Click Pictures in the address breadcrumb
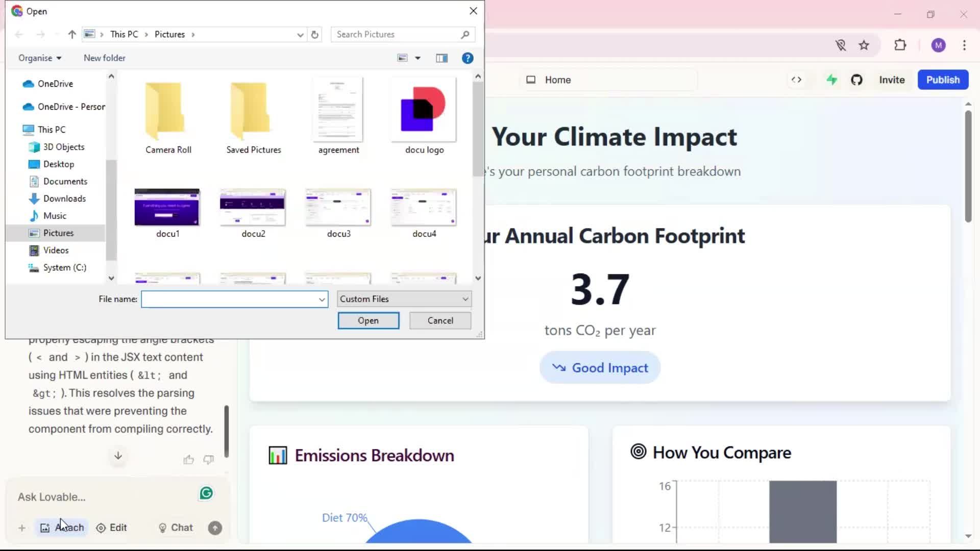This screenshot has width=980, height=551. 169,34
